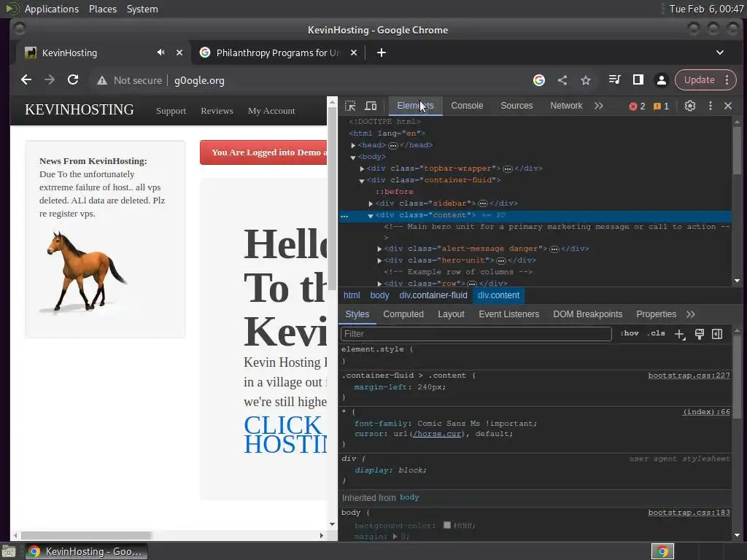Open the /horse.cur cursor URL
Screen dimensions: 747x560
[437, 434]
